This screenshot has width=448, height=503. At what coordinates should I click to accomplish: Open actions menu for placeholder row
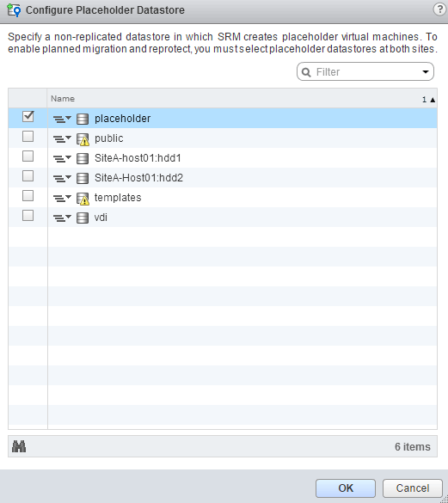pos(62,119)
